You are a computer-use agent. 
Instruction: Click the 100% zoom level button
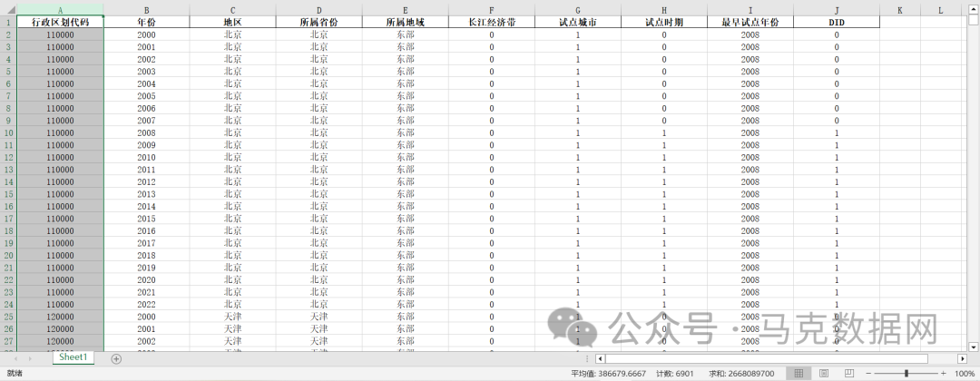[964, 373]
